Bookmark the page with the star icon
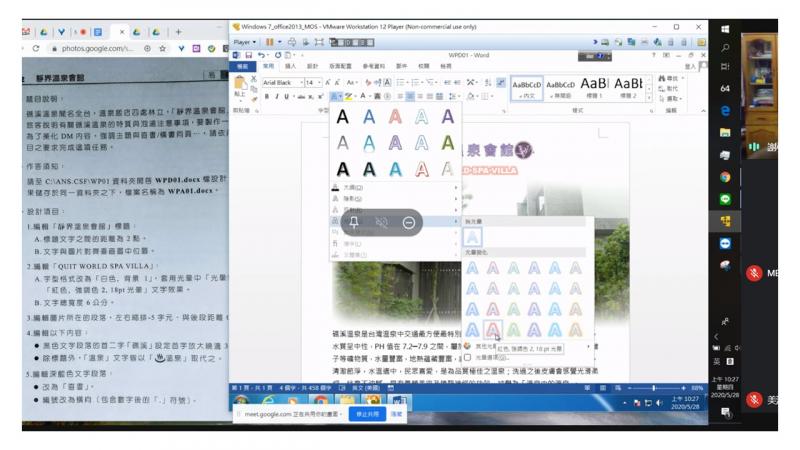Image resolution: width=800 pixels, height=450 pixels. [163, 48]
